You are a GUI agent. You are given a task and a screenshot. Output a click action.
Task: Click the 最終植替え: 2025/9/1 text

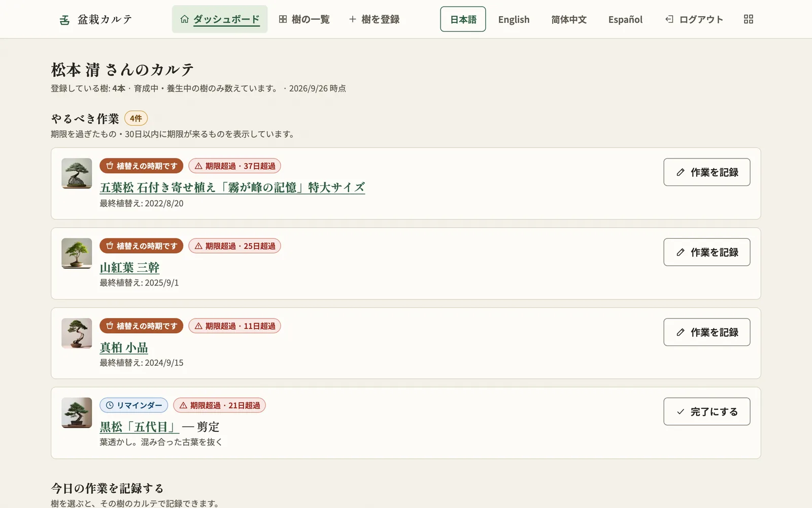(139, 283)
